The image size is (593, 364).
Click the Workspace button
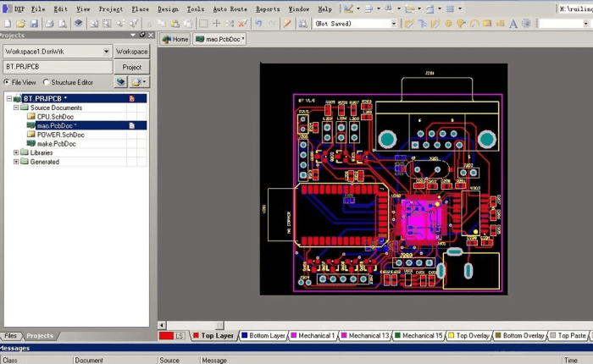coord(131,52)
